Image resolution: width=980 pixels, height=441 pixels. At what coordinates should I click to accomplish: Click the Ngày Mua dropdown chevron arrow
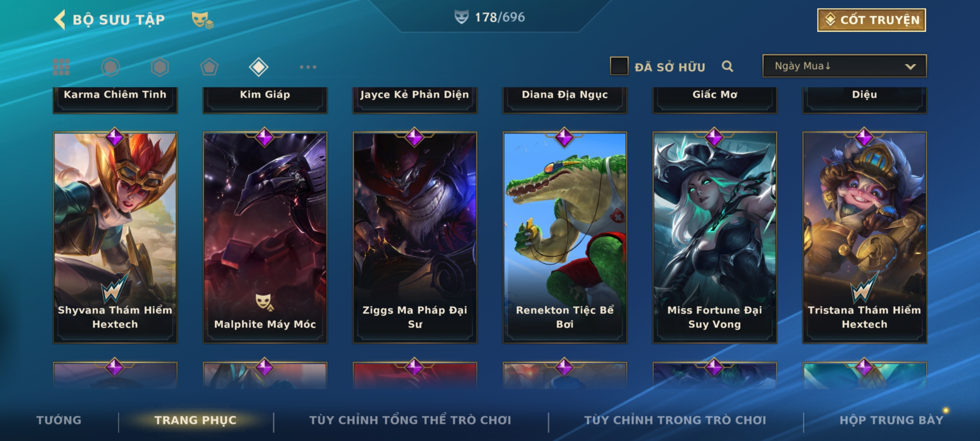910,67
